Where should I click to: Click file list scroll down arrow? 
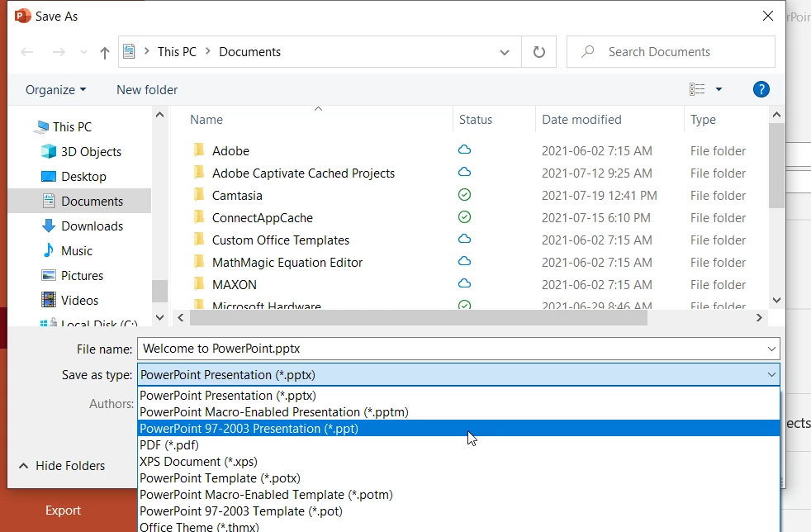tap(776, 300)
